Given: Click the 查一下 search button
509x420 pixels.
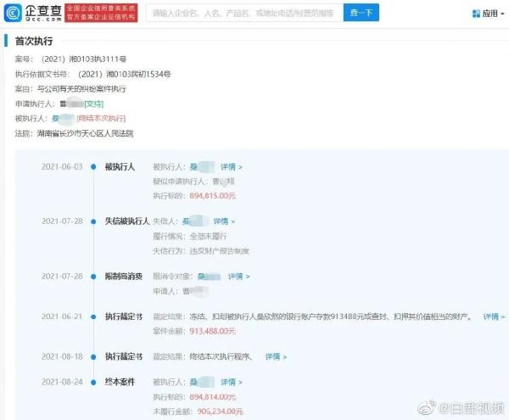Looking at the screenshot, I should click(361, 13).
